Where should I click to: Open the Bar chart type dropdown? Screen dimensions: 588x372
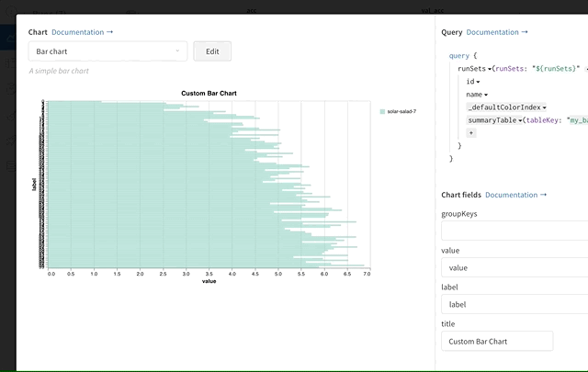107,51
